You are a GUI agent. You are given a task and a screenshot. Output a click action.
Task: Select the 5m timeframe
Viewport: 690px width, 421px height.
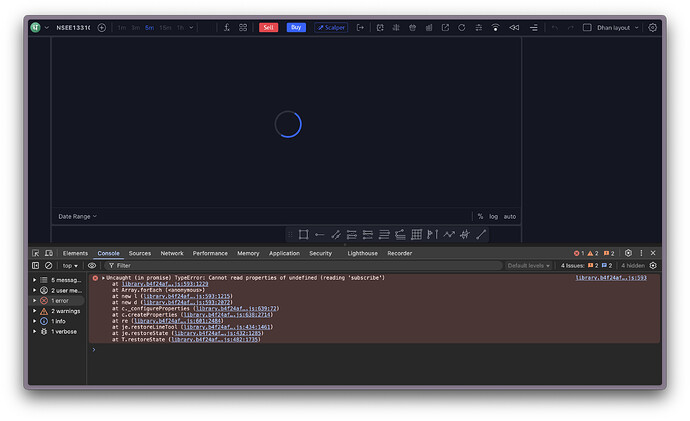pyautogui.click(x=150, y=28)
